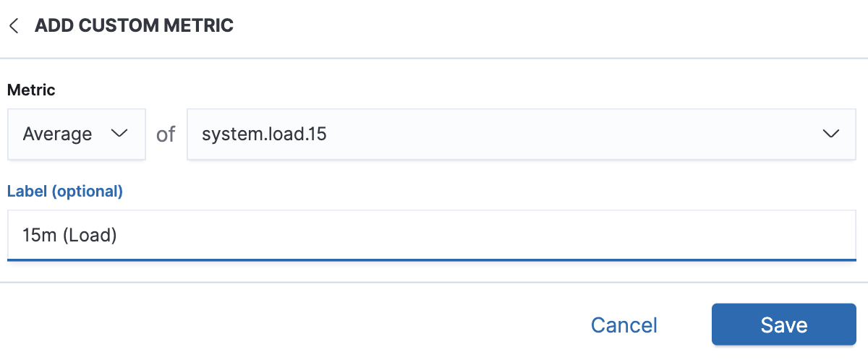
Task: Click the chevron arrow of the system.load.15 field
Action: pos(831,134)
